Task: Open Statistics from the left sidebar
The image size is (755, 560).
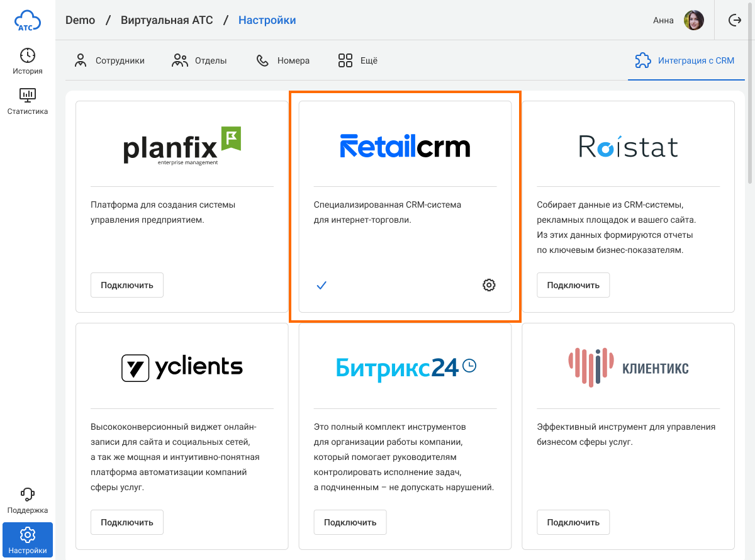Action: pyautogui.click(x=28, y=101)
